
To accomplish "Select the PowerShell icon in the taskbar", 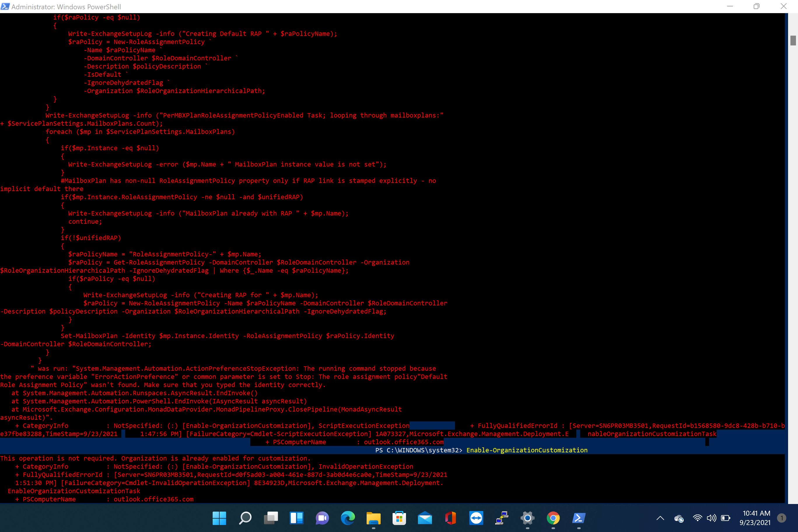I will [x=578, y=518].
